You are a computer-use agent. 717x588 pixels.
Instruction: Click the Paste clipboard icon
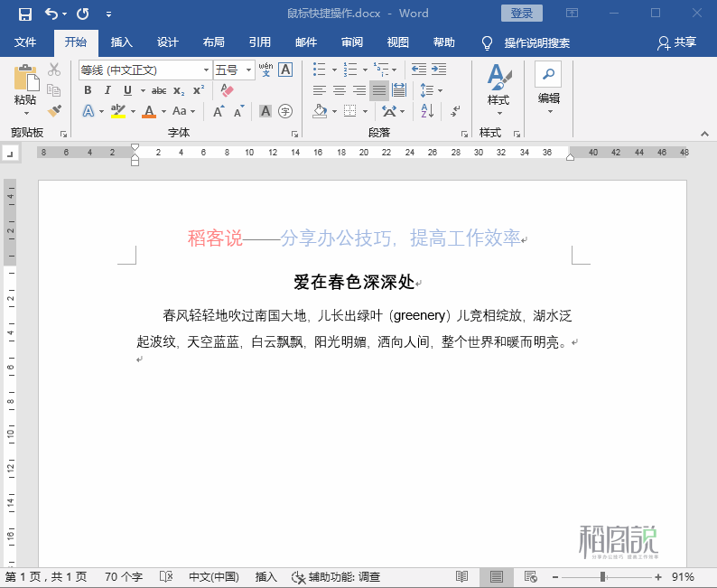[25, 78]
